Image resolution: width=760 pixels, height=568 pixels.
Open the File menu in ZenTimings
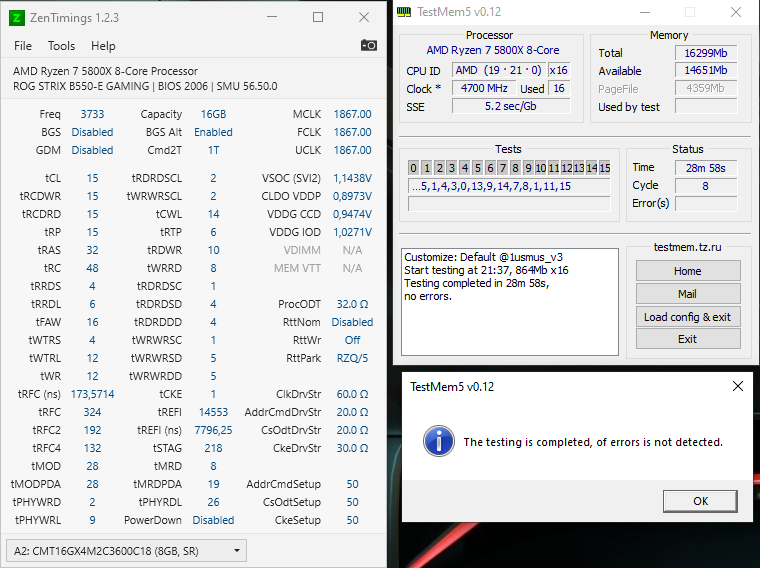pos(23,46)
